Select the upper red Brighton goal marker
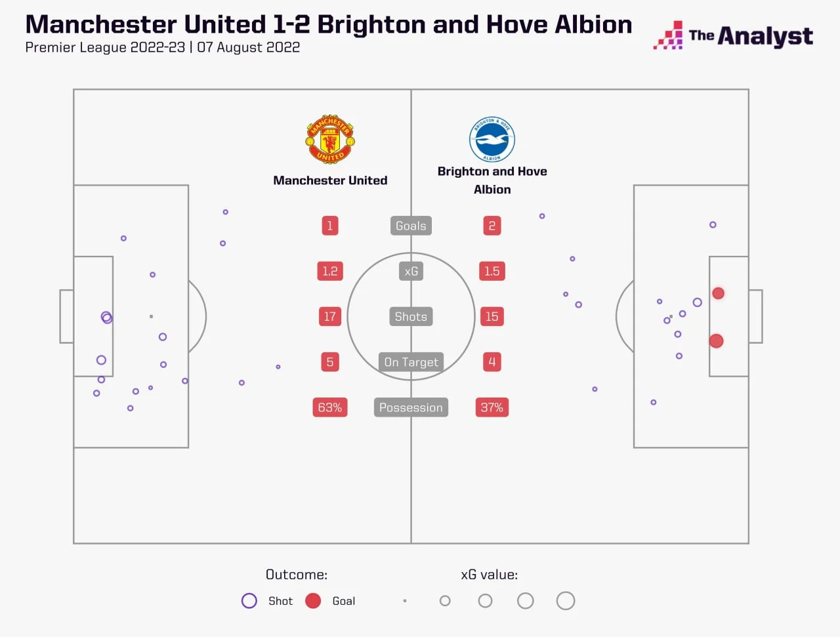This screenshot has width=840, height=637. (x=719, y=293)
